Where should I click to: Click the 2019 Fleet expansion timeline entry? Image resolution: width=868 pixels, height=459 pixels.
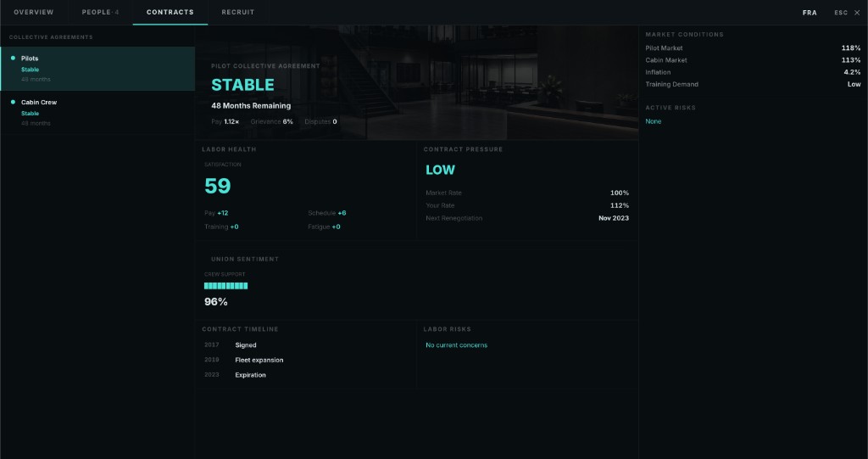(x=243, y=360)
